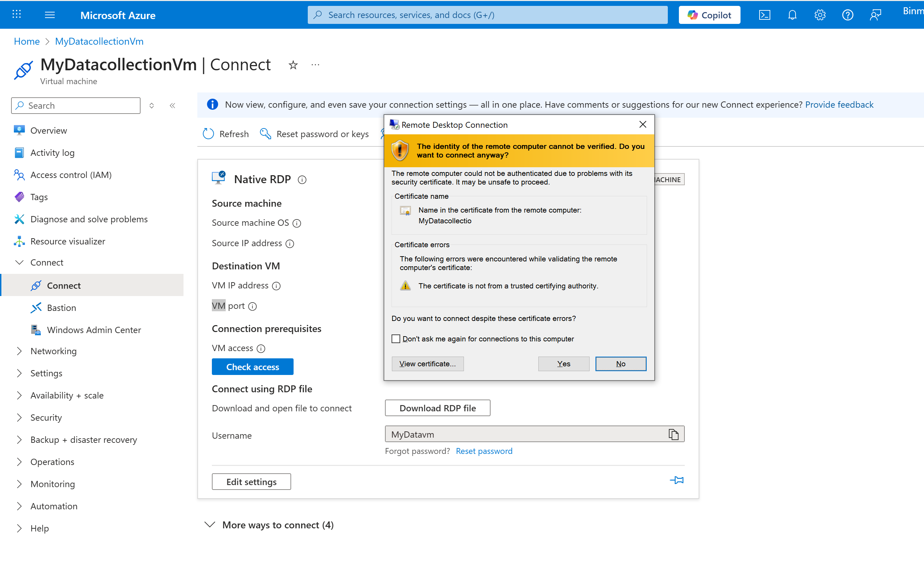This screenshot has height=564, width=924.
Task: Click the Native RDP info icon
Action: (x=302, y=180)
